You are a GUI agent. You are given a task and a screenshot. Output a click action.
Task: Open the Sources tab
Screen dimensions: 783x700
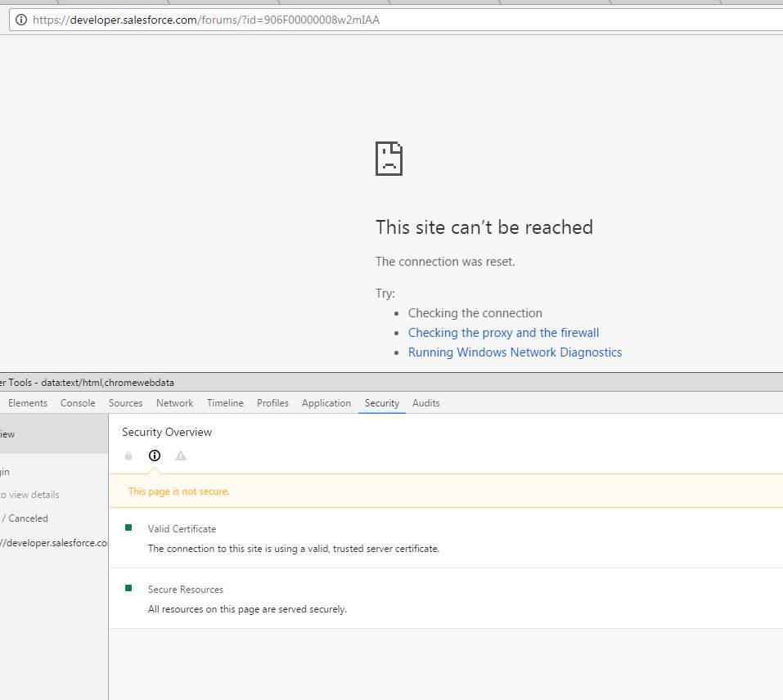coord(125,403)
